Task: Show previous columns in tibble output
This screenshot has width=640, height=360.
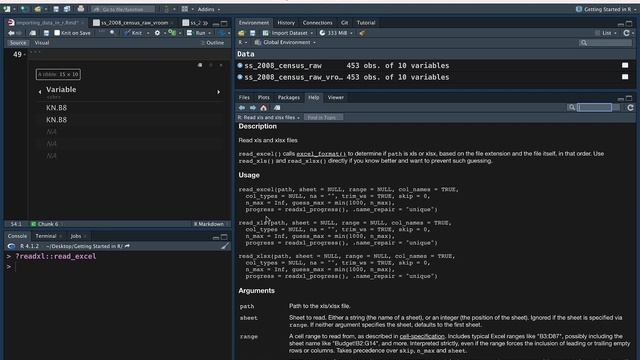Action: (40, 92)
